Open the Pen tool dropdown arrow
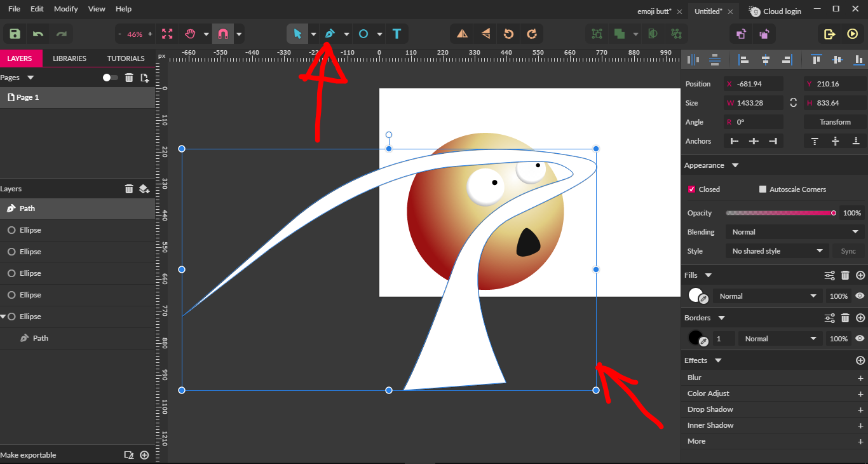The width and height of the screenshot is (868, 464). (x=346, y=34)
